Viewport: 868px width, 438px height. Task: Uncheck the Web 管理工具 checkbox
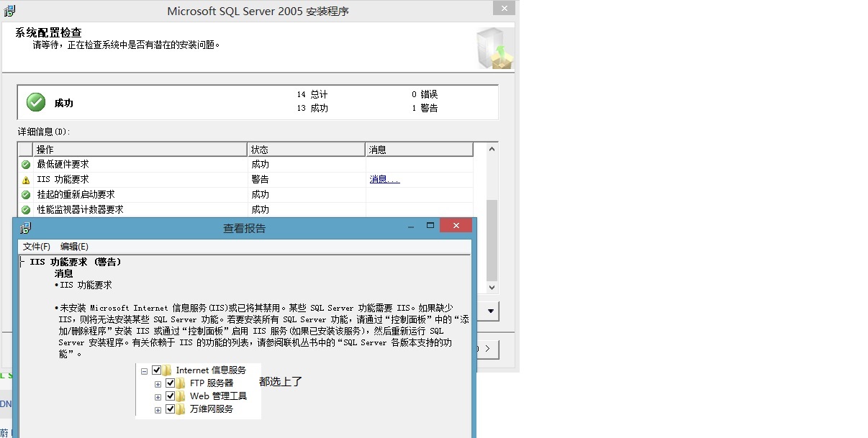[171, 396]
